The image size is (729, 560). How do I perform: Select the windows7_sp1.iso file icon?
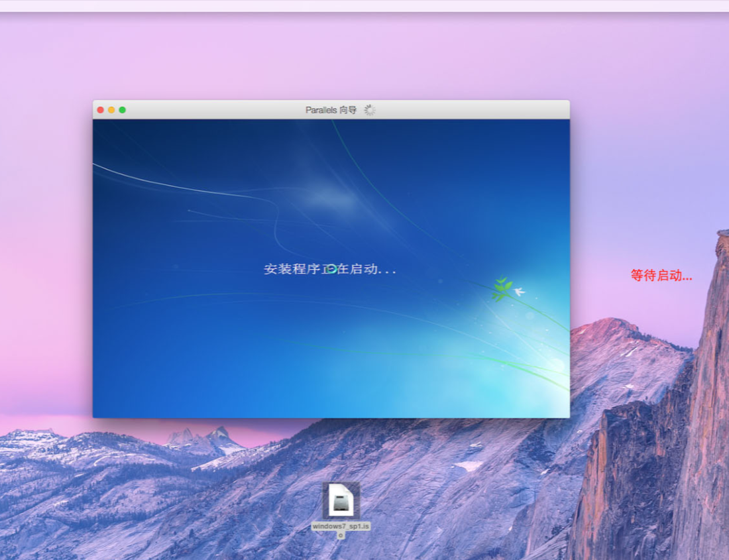pyautogui.click(x=341, y=500)
